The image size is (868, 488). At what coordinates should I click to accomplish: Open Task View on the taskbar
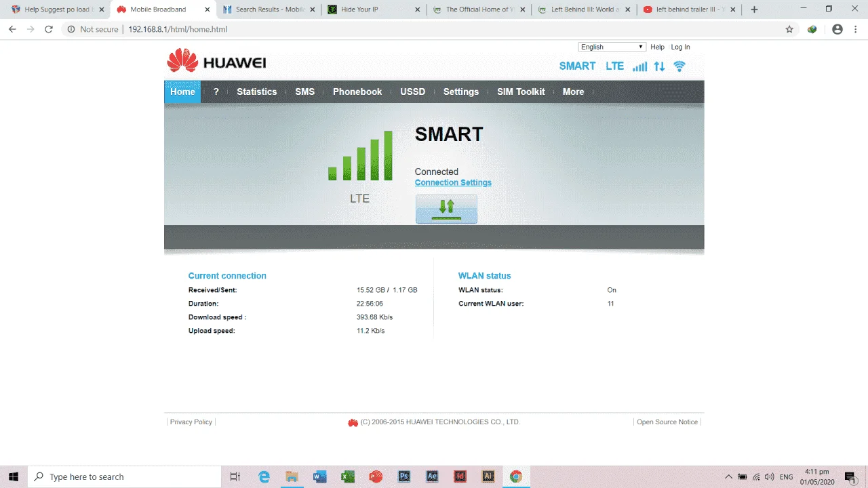pos(235,476)
